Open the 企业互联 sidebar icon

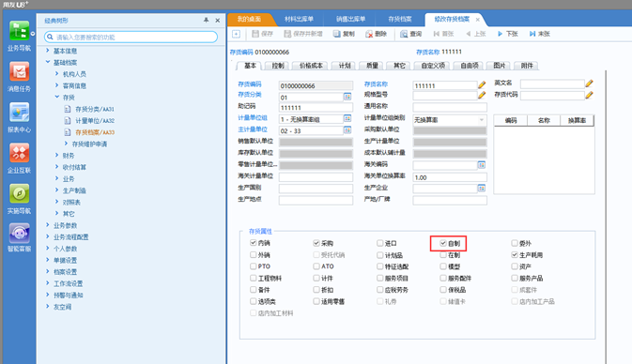[x=19, y=153]
